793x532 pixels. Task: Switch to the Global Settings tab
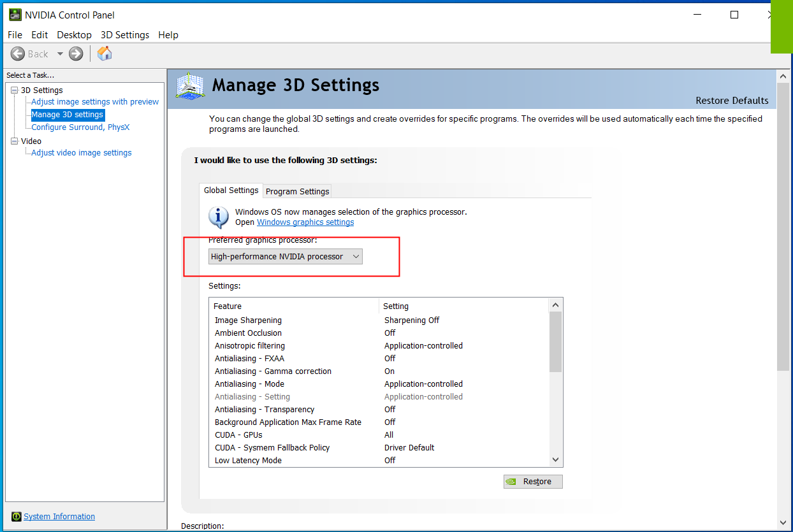231,190
